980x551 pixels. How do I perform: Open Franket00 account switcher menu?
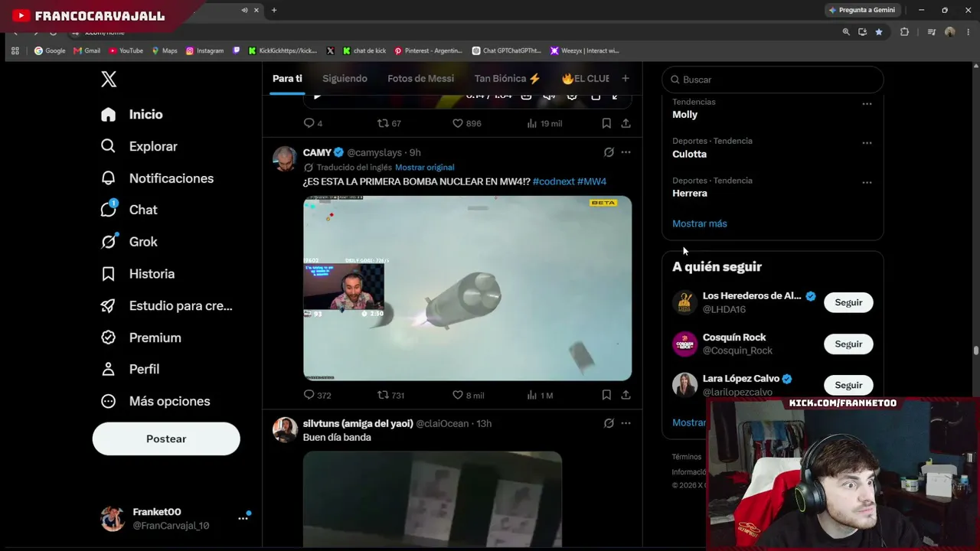click(x=166, y=518)
